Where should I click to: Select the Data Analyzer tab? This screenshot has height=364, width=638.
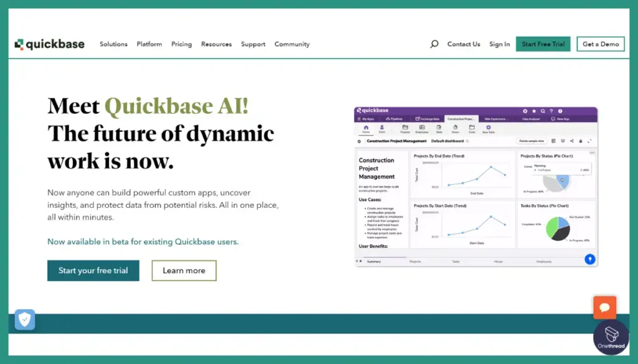[x=531, y=119]
